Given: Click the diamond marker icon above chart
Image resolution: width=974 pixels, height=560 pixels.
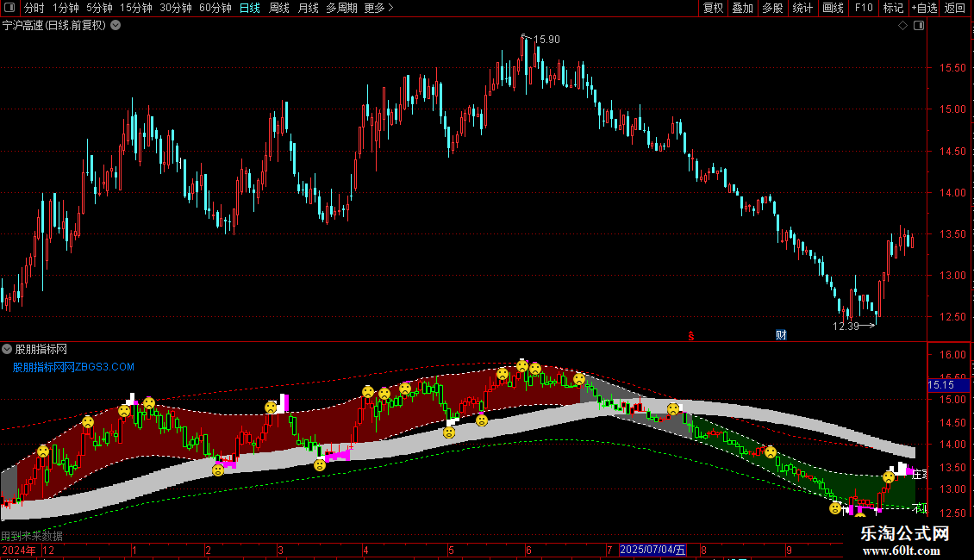Looking at the screenshot, I should pos(903,26).
